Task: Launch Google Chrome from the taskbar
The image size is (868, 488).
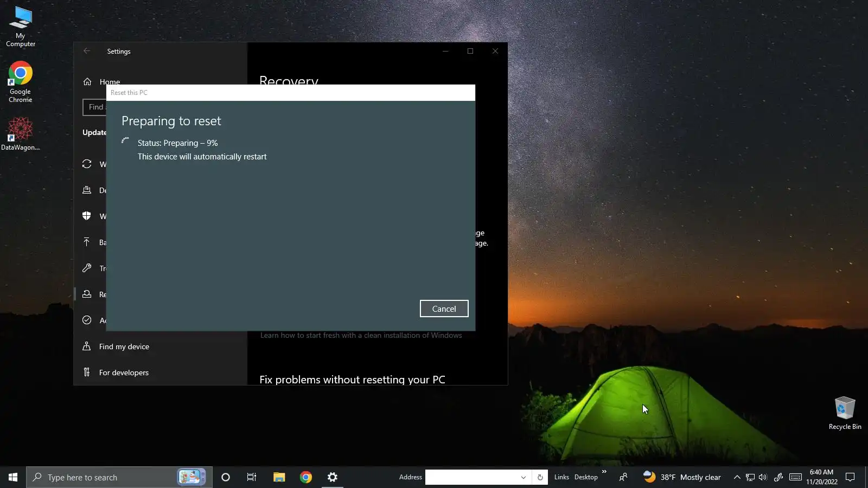Action: (x=306, y=477)
